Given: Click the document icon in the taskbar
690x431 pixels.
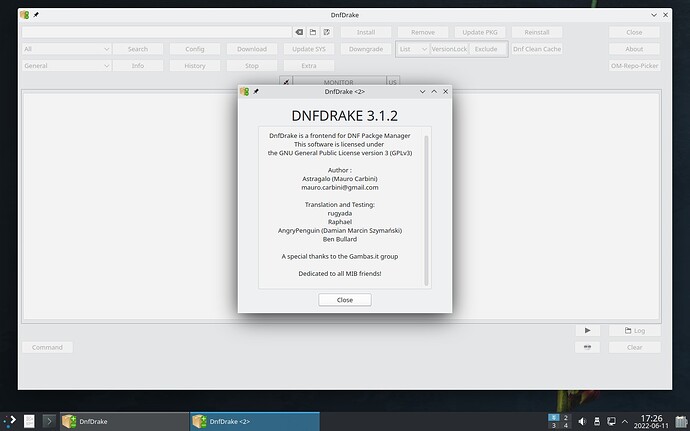Looking at the screenshot, I should 29,421.
